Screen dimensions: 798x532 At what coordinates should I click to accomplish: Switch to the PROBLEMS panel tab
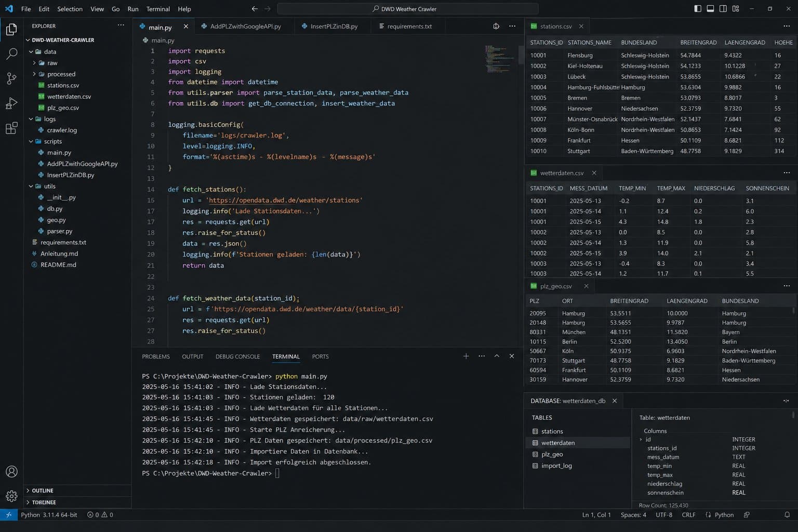click(156, 356)
